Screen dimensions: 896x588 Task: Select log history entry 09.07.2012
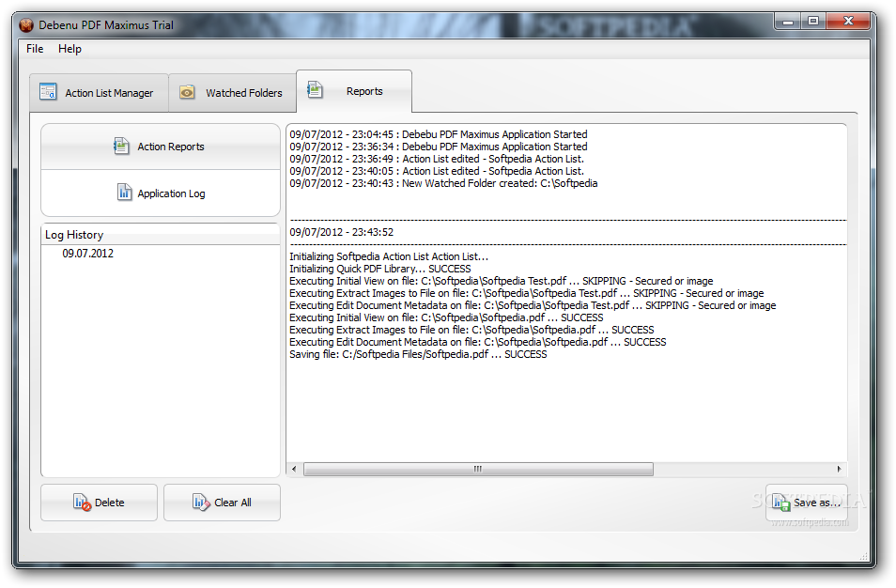(88, 254)
